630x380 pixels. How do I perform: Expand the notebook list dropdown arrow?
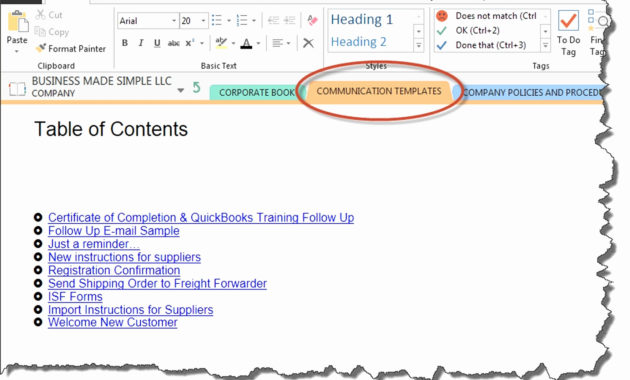tap(181, 90)
